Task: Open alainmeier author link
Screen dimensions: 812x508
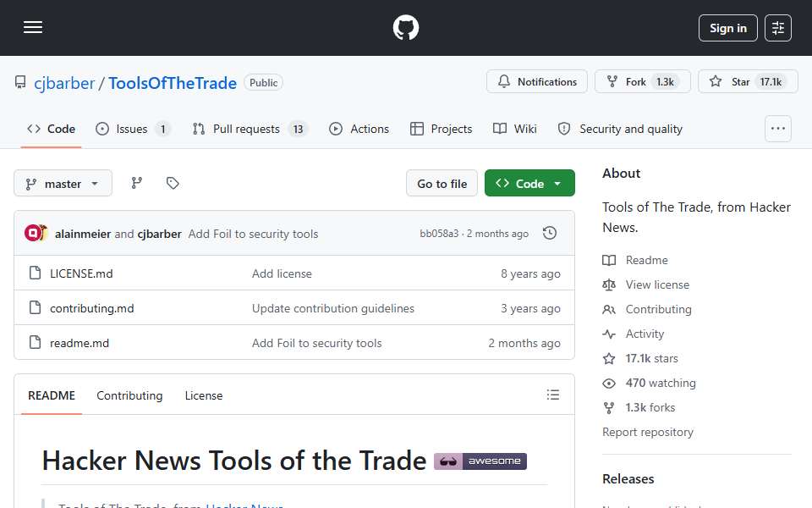Action: (x=83, y=235)
